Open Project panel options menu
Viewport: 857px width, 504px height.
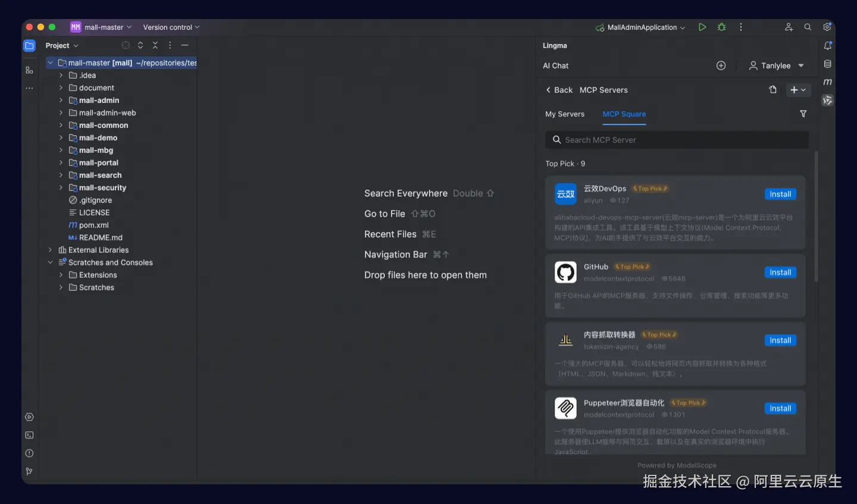click(x=170, y=45)
